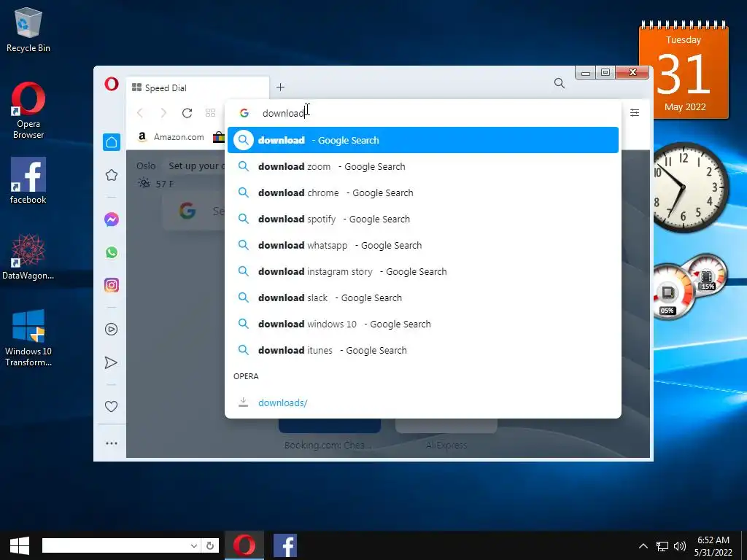Open the Windows Start button
This screenshot has width=747, height=560.
coord(20,545)
